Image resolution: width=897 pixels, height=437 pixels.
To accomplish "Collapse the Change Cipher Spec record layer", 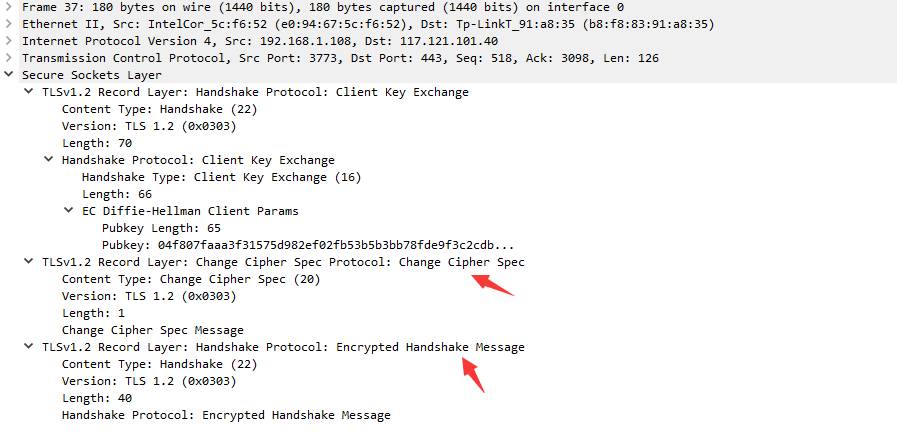I will click(x=29, y=262).
